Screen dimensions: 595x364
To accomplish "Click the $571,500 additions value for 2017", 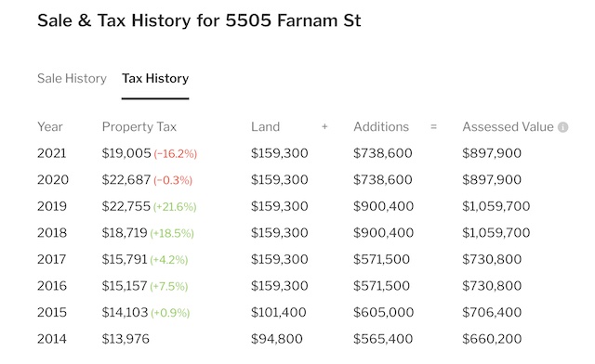I will (381, 259).
